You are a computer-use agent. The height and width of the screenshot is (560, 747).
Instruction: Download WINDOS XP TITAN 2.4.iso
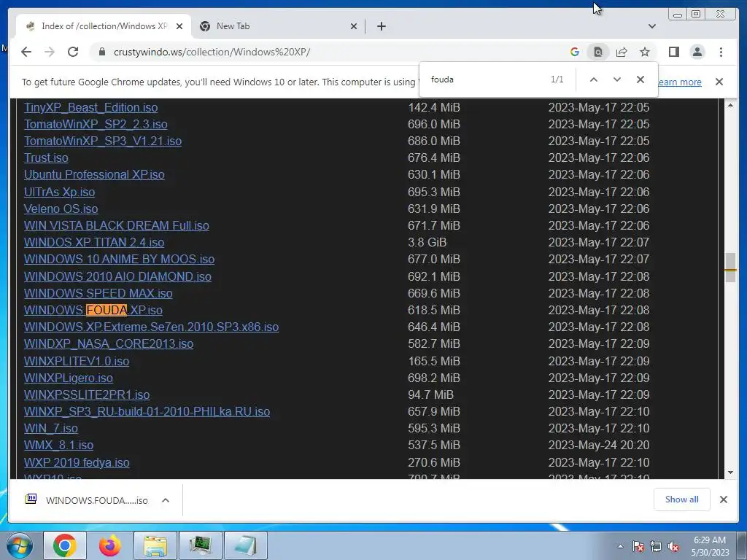click(x=94, y=242)
